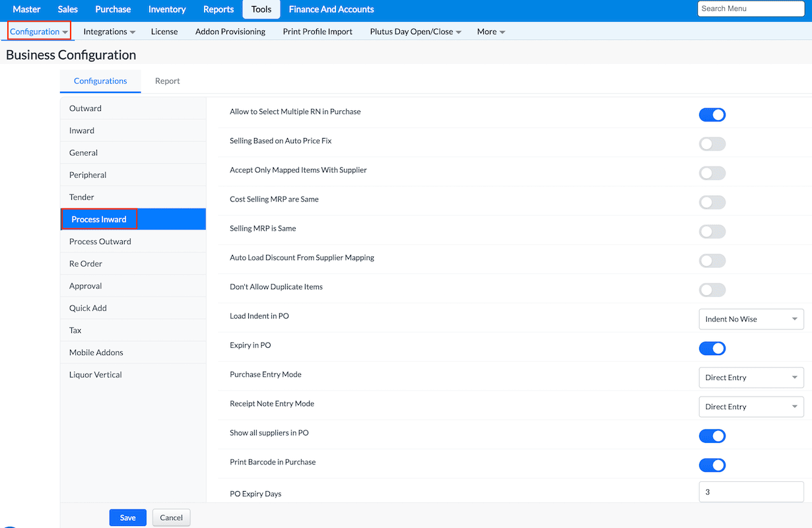Expand the Plutus Day Open/Close submenu
812x528 pixels.
415,31
